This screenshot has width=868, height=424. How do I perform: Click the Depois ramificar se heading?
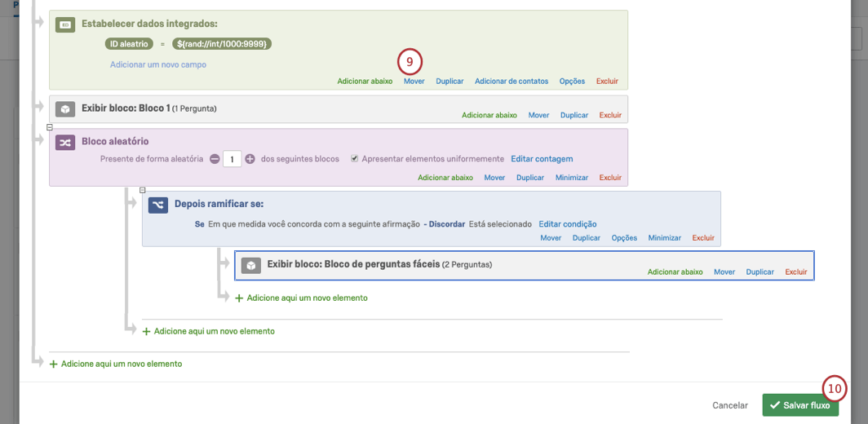tap(219, 204)
